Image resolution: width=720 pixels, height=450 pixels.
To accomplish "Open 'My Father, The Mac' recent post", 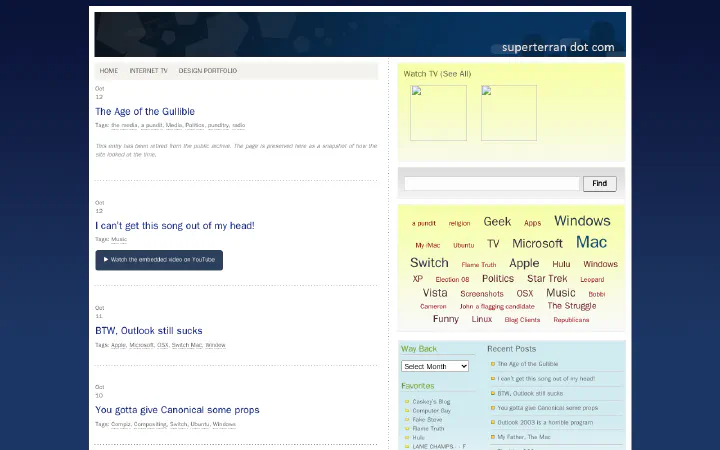I will [x=523, y=437].
